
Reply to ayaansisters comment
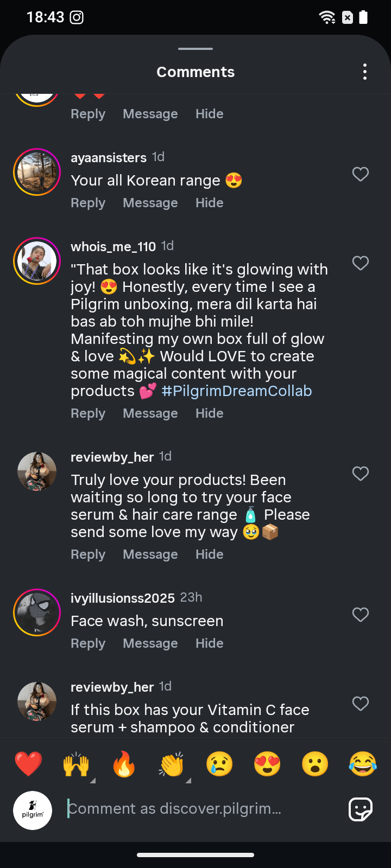click(88, 203)
